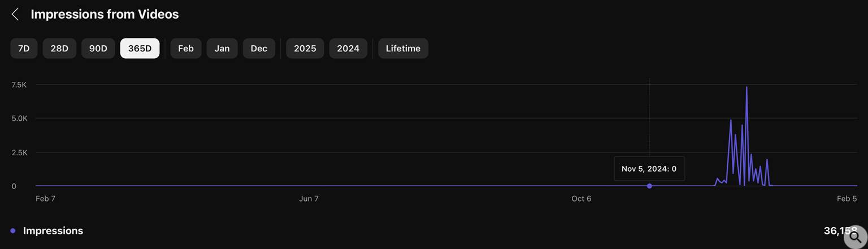
Task: Filter chart to year 2024
Action: (348, 49)
